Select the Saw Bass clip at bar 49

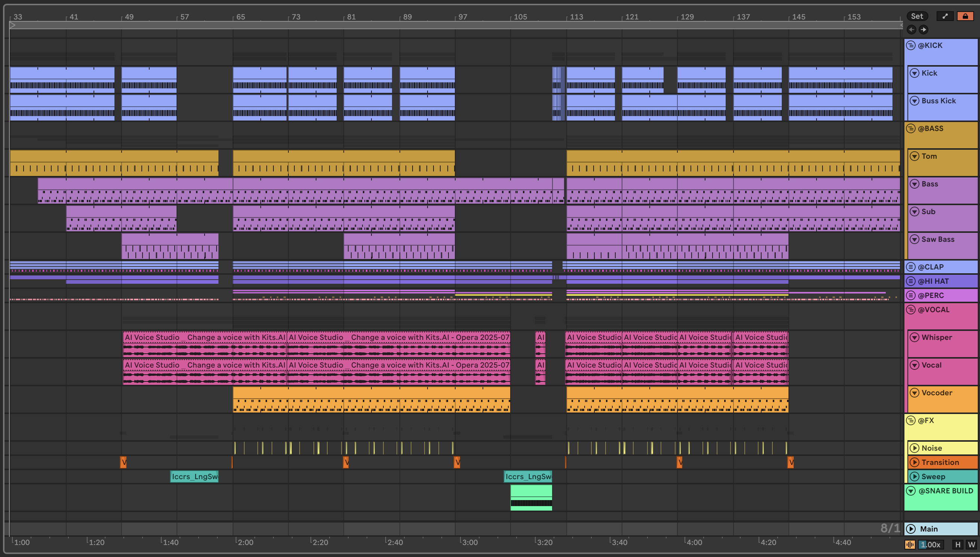[x=170, y=246]
